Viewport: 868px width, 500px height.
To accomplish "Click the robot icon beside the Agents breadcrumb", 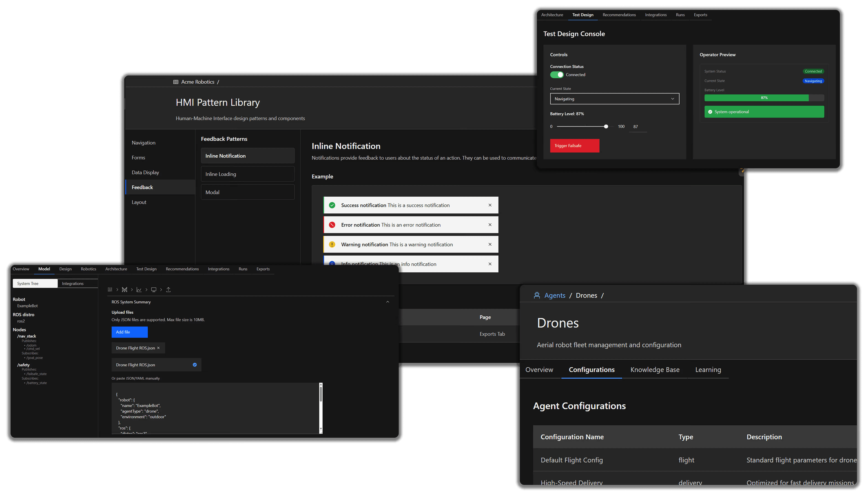I will click(537, 295).
